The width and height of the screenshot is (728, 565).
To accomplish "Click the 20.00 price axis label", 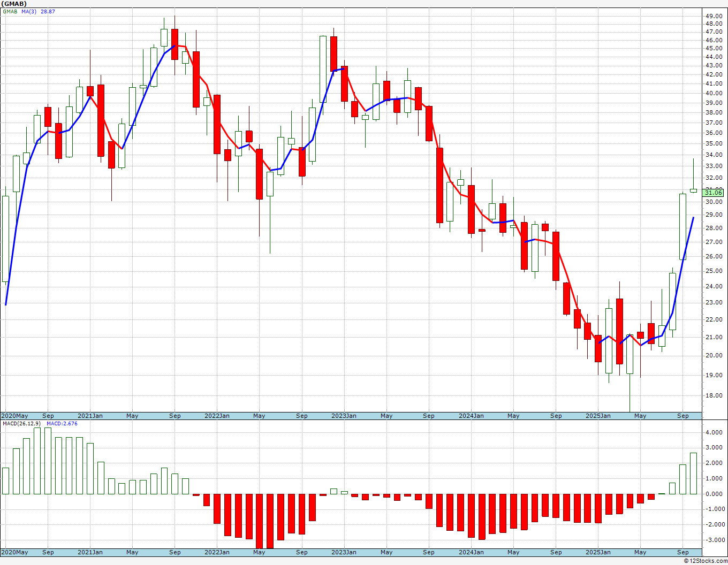I will pos(714,355).
